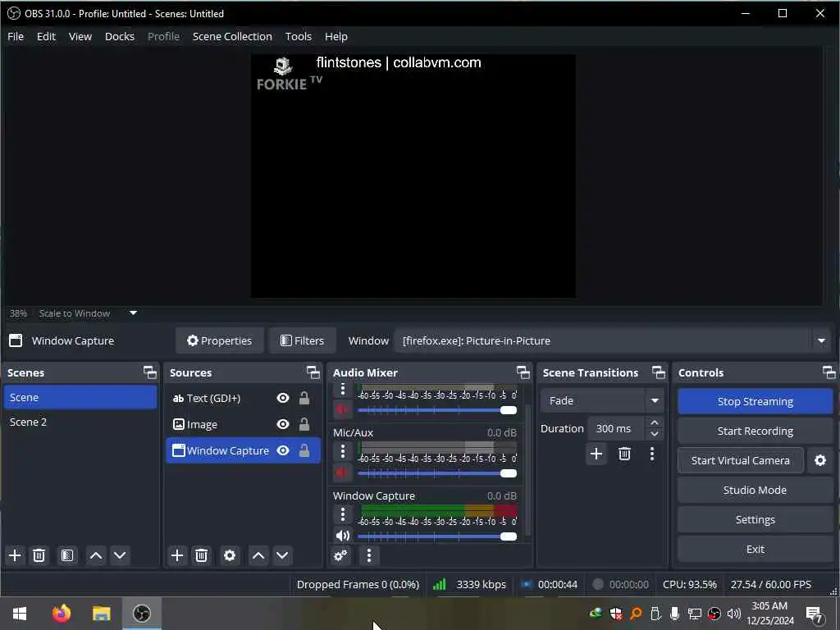Float the Sources dock icon
Viewport: 840px width, 630px height.
click(313, 372)
